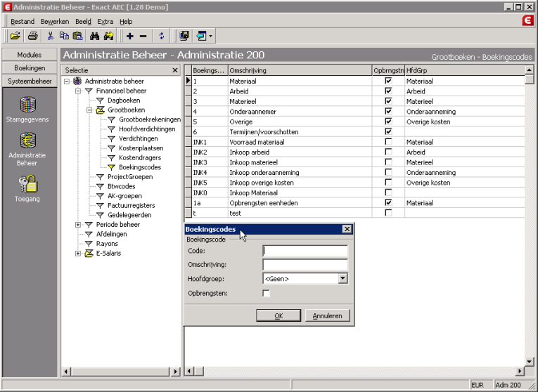This screenshot has width=538, height=392.
Task: Tick the Opbrengsten checkbox in the dialog
Action: [266, 294]
